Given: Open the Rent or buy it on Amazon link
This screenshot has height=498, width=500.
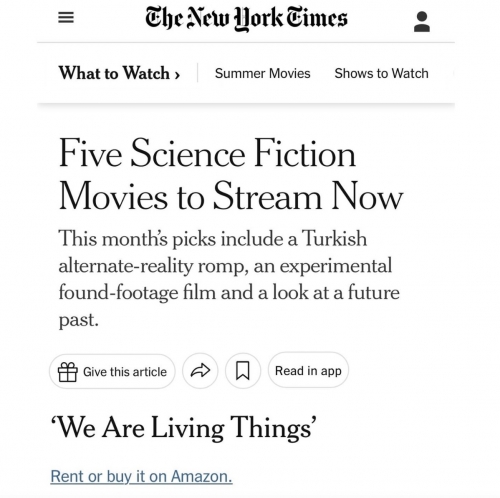Looking at the screenshot, I should (141, 476).
